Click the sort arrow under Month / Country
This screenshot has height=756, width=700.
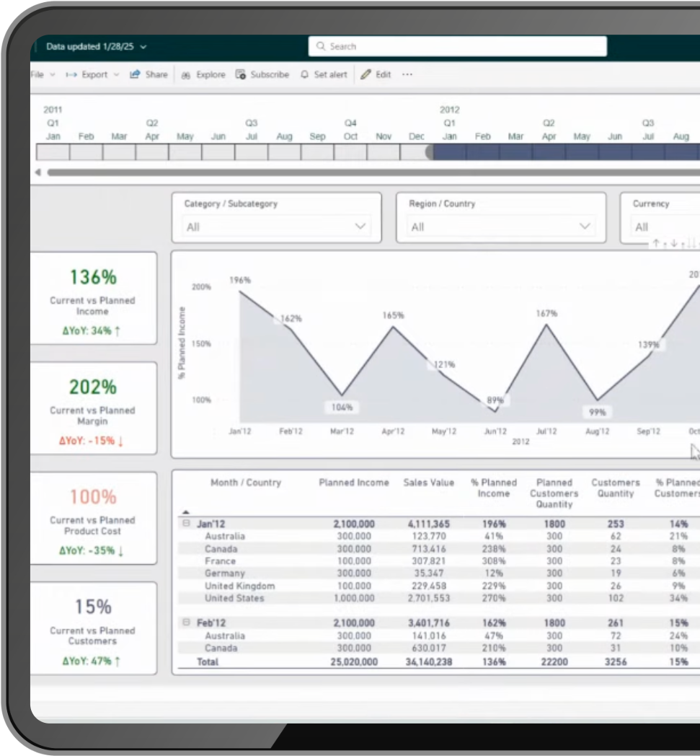(x=187, y=511)
